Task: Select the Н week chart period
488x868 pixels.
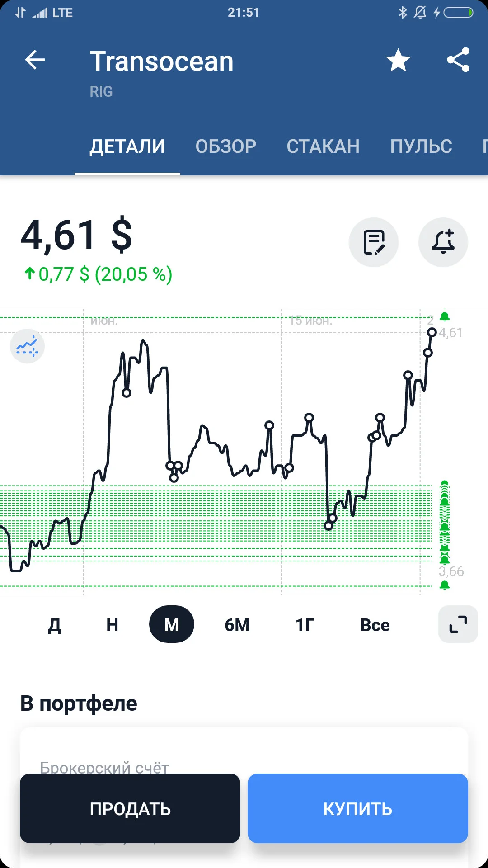Action: [113, 625]
